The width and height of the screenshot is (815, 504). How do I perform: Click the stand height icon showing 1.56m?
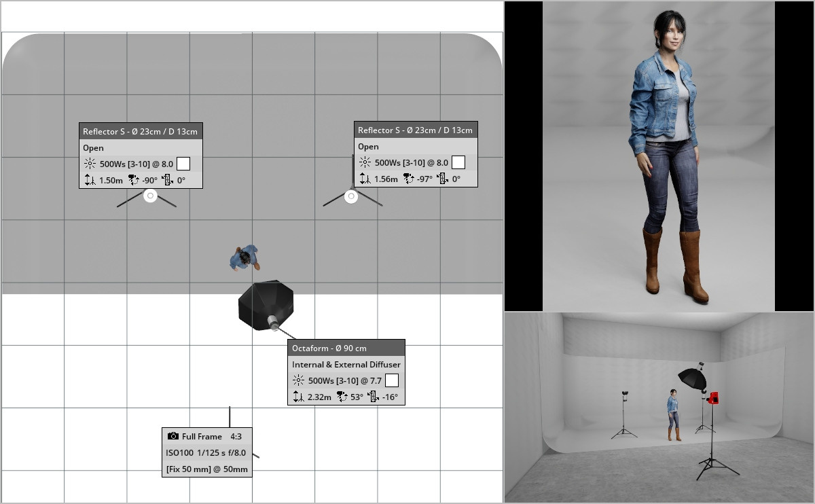pyautogui.click(x=365, y=179)
